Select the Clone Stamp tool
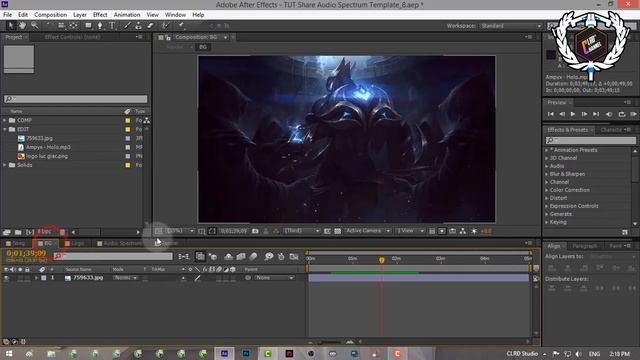Image resolution: width=640 pixels, height=360 pixels. [x=138, y=26]
